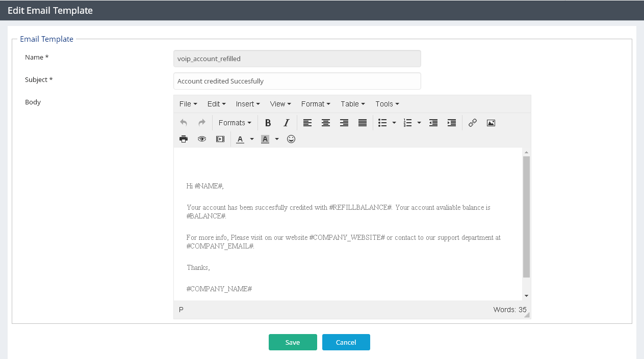Increase paragraph indent
This screenshot has width=644, height=359.
pos(452,123)
